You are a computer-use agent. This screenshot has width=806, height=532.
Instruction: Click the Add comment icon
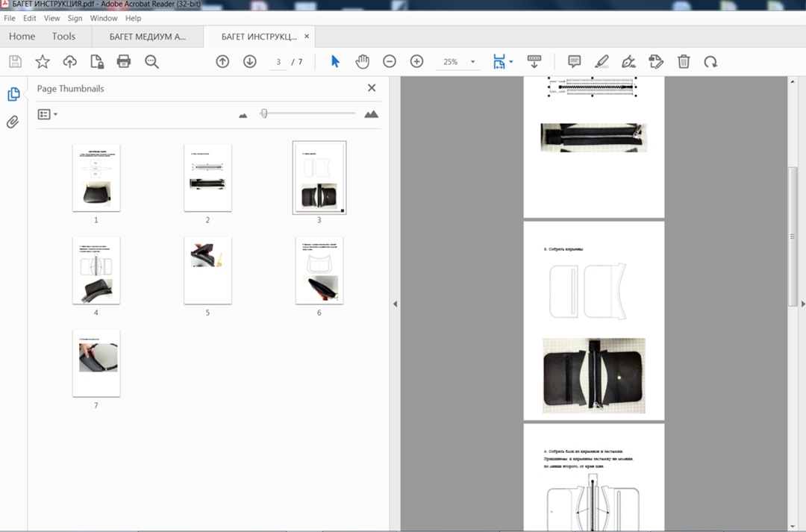coord(574,62)
